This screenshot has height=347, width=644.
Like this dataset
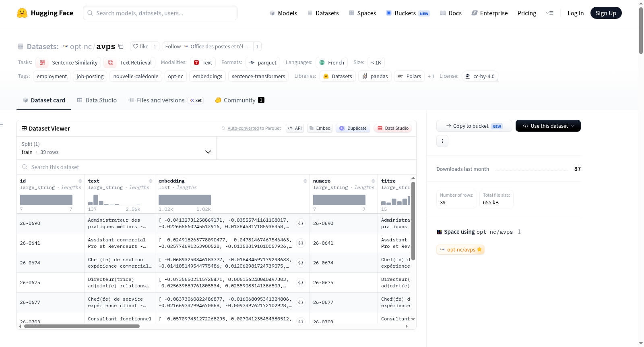[141, 46]
